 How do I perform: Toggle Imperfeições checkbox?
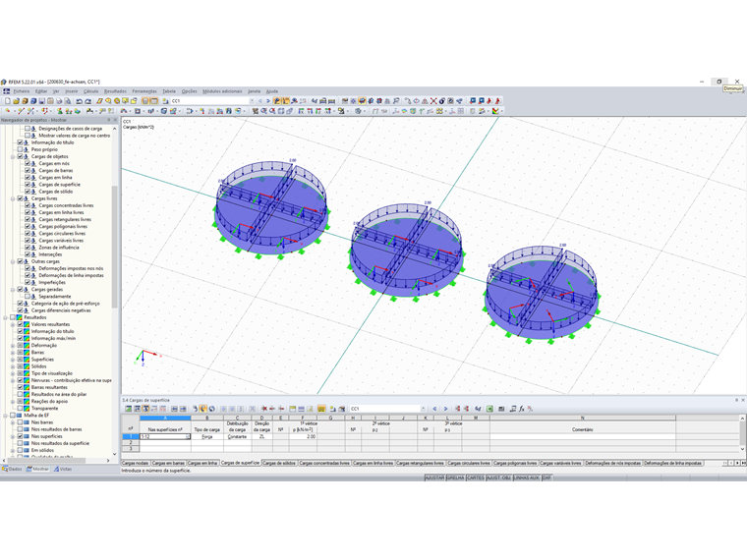pos(28,282)
